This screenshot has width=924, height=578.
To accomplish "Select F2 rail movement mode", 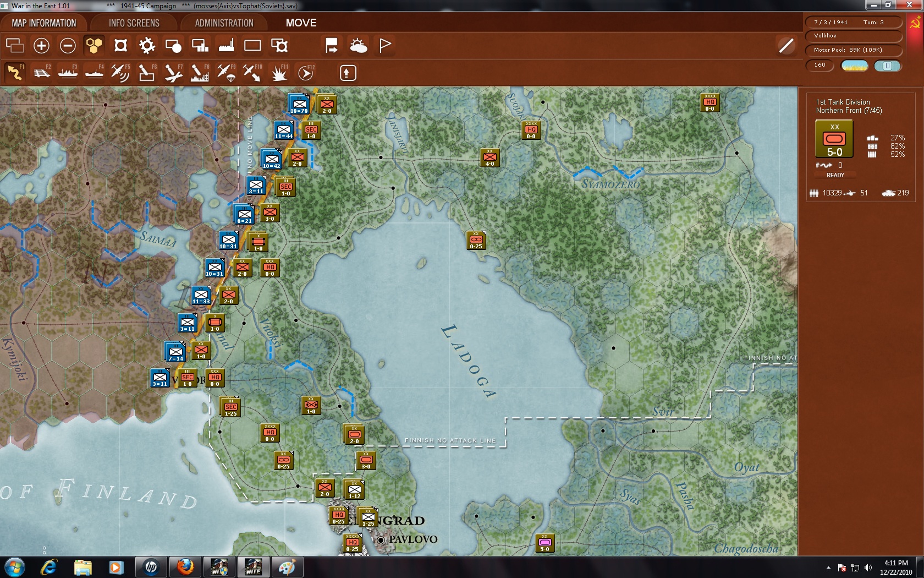I will pyautogui.click(x=41, y=73).
